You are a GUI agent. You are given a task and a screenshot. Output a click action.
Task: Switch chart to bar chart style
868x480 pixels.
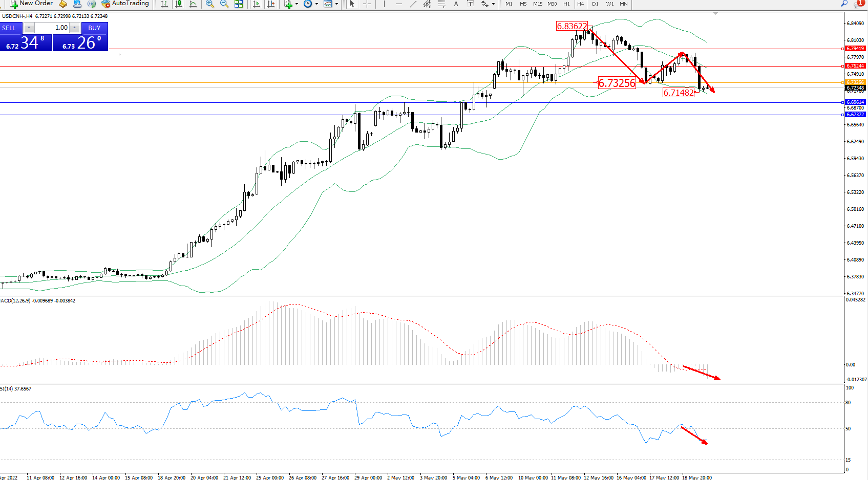[164, 4]
